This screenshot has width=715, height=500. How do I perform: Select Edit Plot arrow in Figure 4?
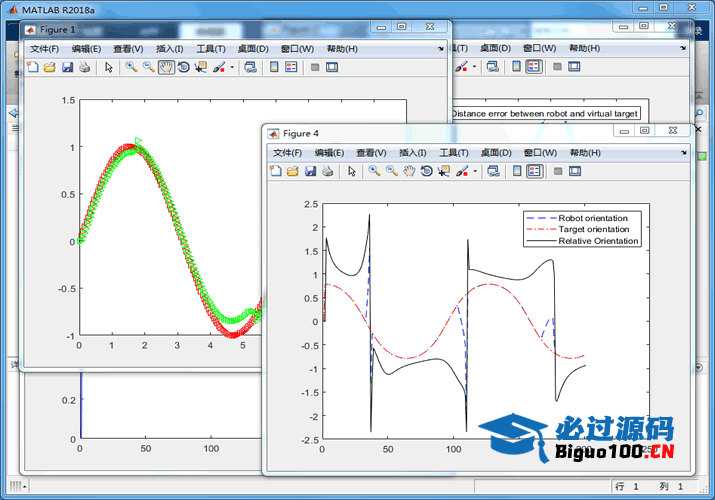(x=351, y=171)
